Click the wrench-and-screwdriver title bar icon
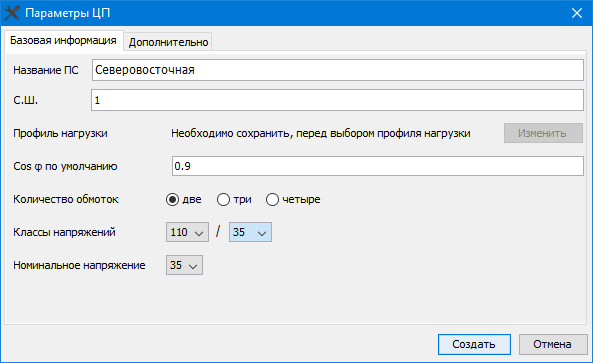The image size is (593, 363). 12,13
